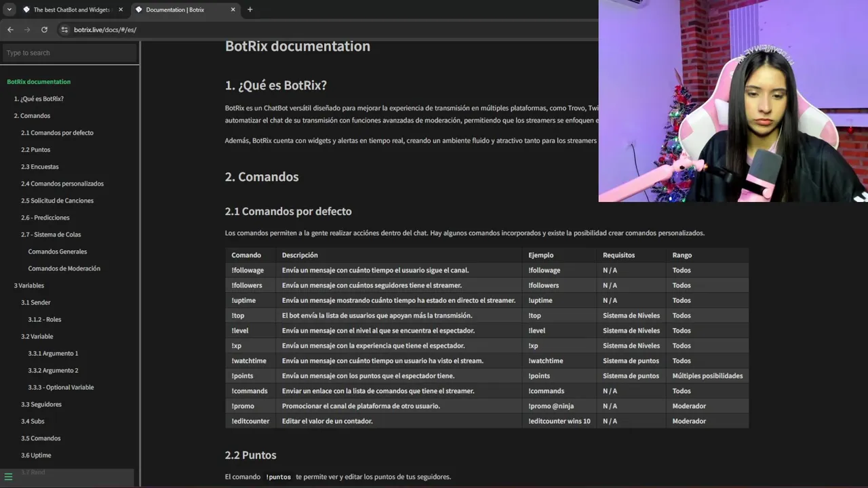Select the Documentation | Botrix tab
Screen dimensions: 868x488
coord(184,9)
